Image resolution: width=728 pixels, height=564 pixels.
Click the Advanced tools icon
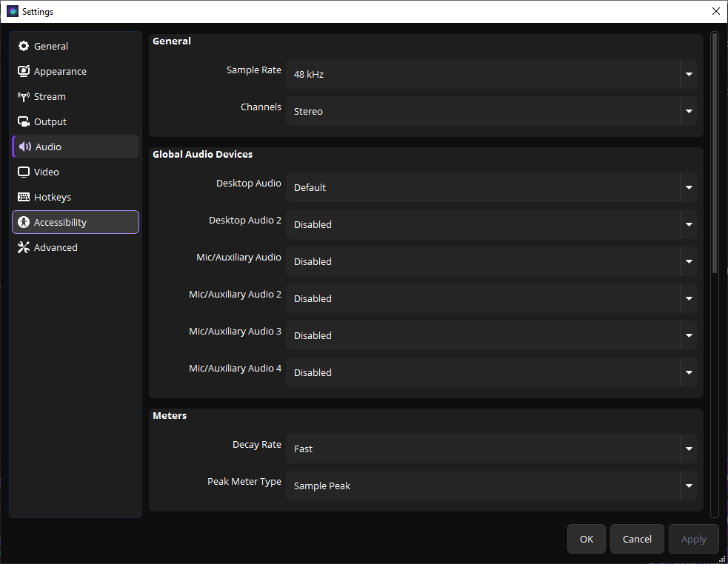(x=24, y=247)
